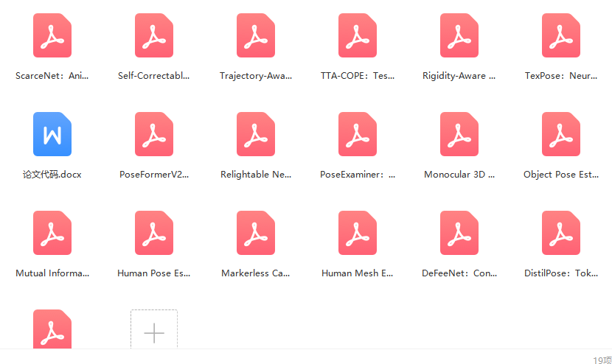This screenshot has height=364, width=612.
Task: Click the file name 'Trajectory-Awa...'
Action: [x=256, y=76]
